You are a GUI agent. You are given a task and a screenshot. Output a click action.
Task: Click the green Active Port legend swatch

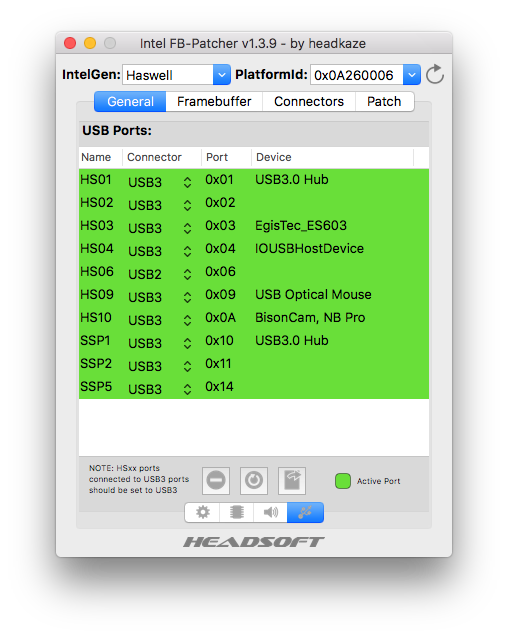[343, 481]
